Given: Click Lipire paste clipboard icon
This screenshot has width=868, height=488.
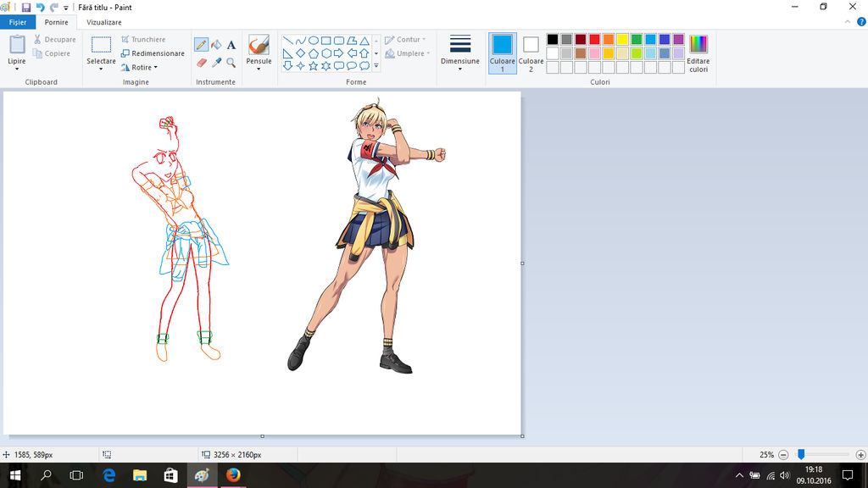Looking at the screenshot, I should (17, 45).
